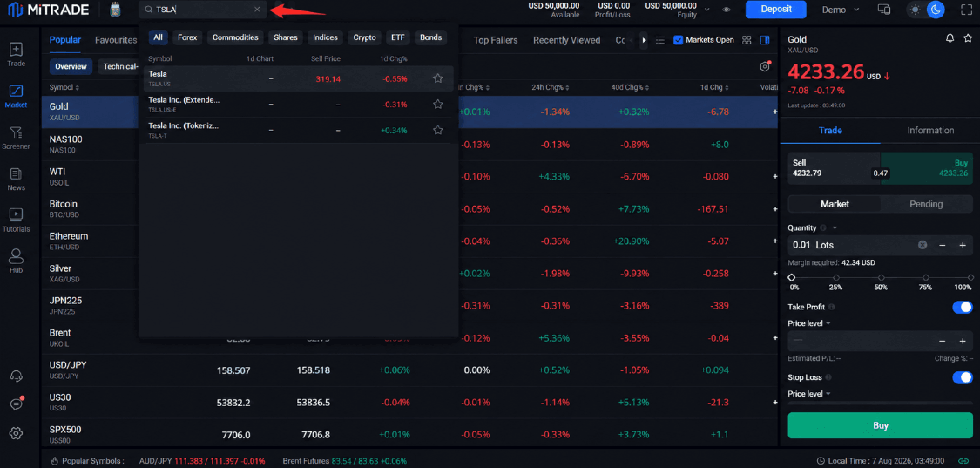Favourite Tesla Inc. (Extended) star
Screen dimensions: 980x468
[x=438, y=104]
